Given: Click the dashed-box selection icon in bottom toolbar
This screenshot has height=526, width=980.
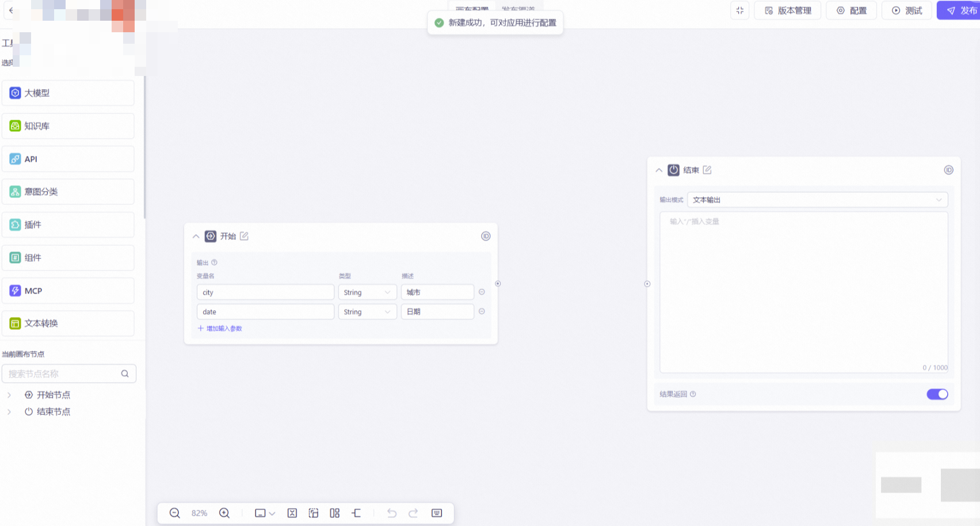Looking at the screenshot, I should (x=314, y=513).
